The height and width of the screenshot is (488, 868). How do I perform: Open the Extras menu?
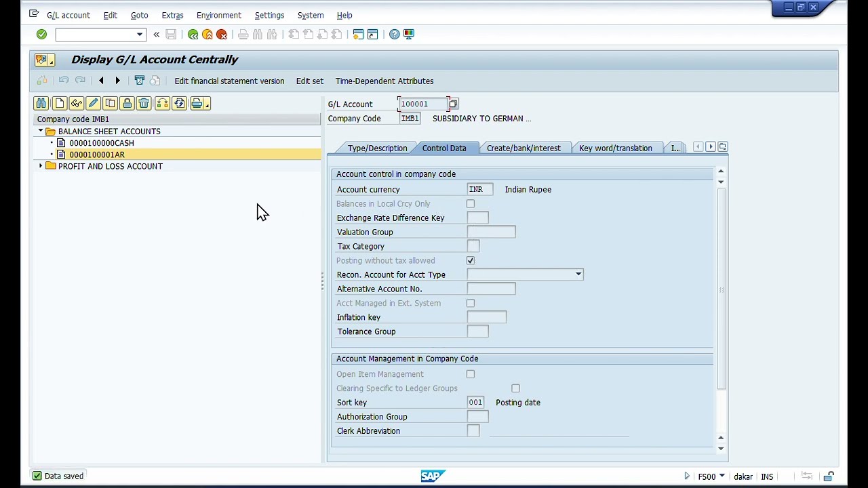172,15
